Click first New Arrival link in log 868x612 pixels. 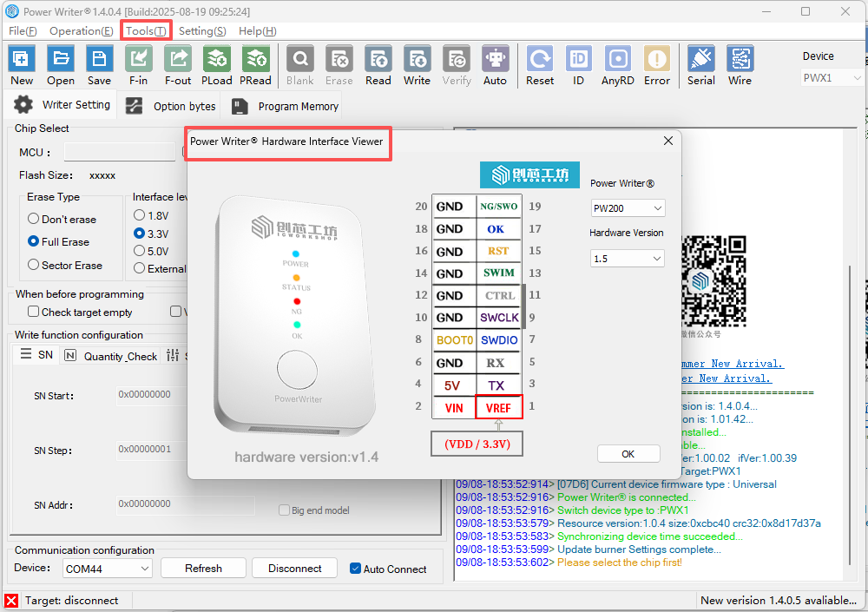pyautogui.click(x=733, y=364)
